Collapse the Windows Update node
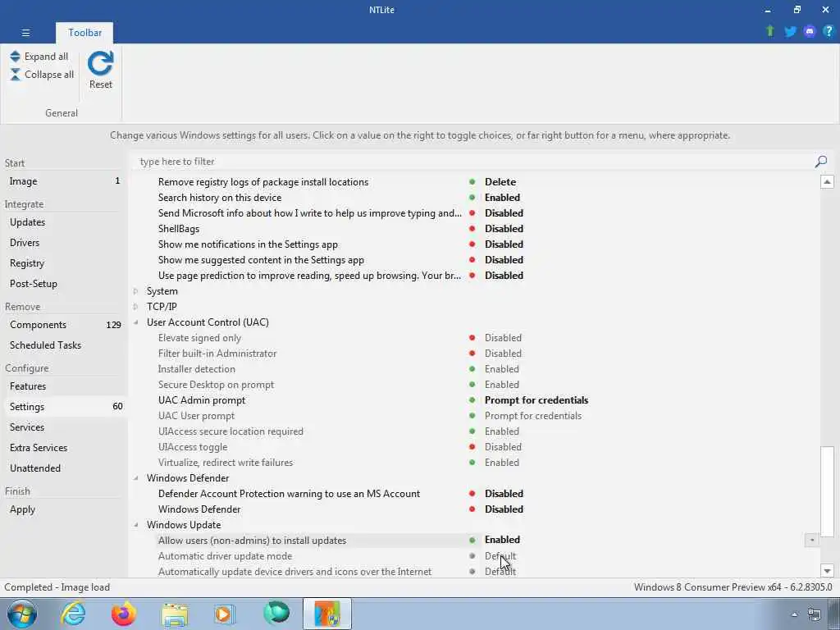 (135, 525)
